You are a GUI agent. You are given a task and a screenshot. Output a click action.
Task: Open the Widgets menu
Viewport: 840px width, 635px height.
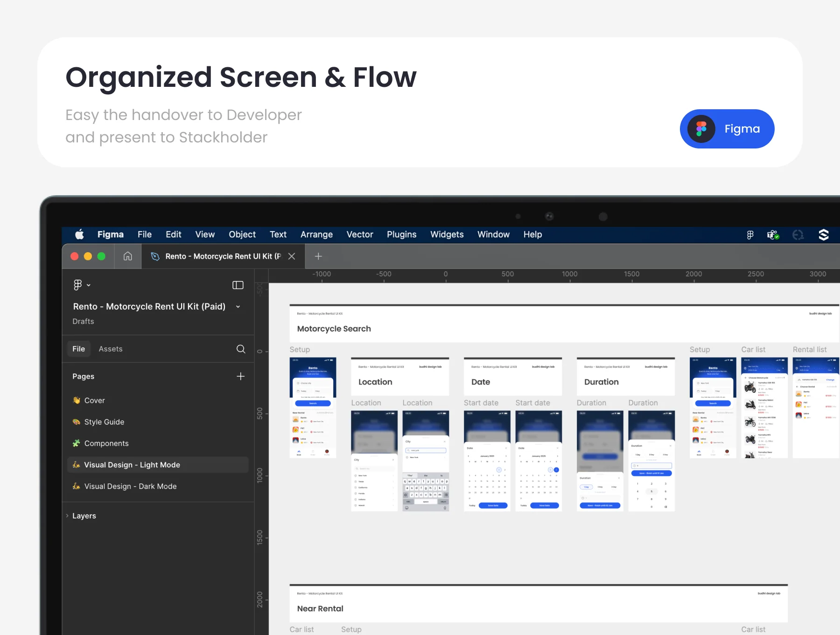click(447, 234)
